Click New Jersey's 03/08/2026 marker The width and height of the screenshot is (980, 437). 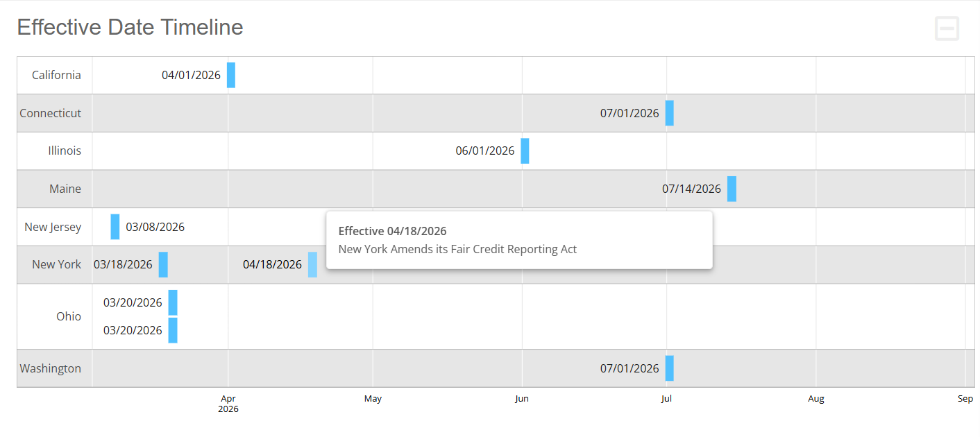coord(115,227)
